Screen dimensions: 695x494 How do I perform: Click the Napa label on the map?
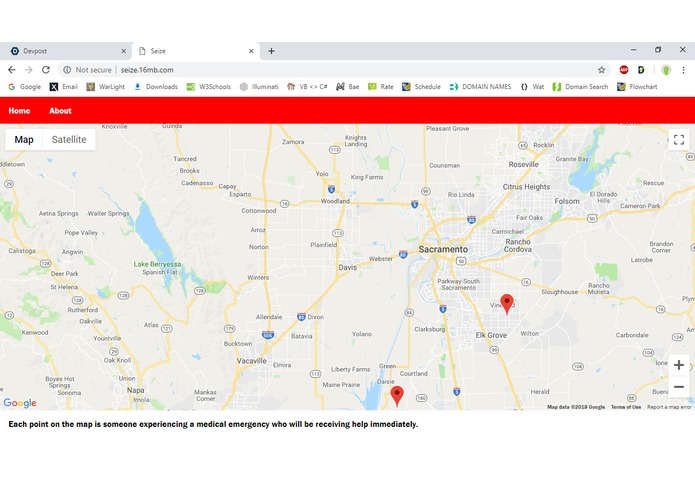tap(136, 390)
